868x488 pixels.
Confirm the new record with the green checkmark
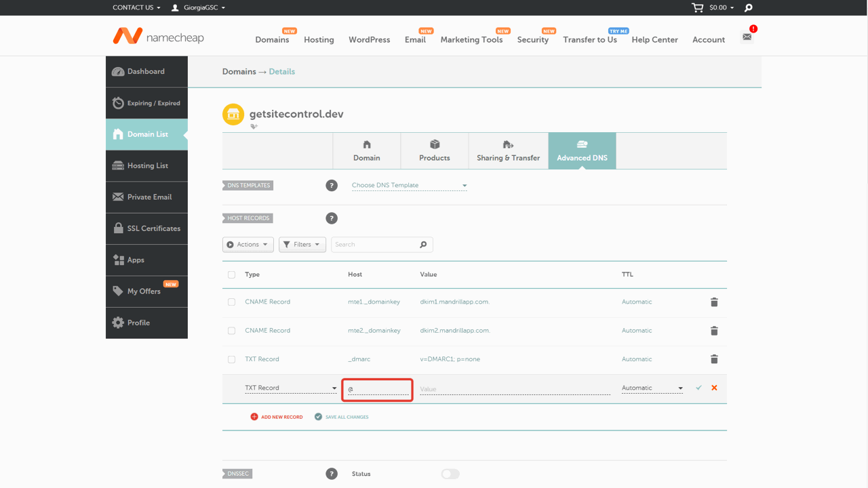point(698,388)
